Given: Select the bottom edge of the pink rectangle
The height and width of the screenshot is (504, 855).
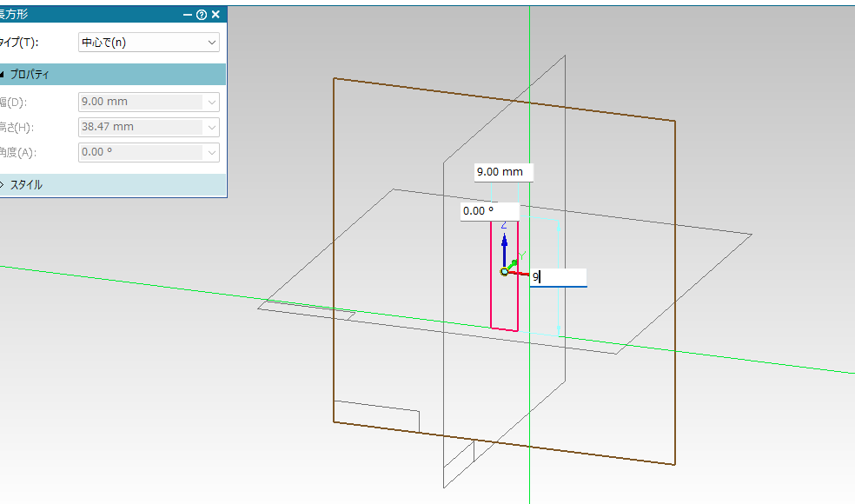Looking at the screenshot, I should tap(504, 329).
